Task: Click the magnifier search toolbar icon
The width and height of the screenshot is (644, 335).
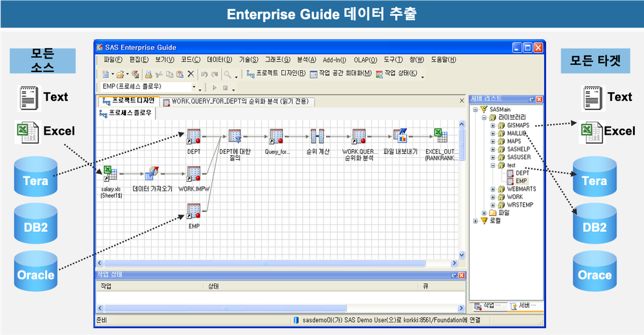Action: pos(227,74)
